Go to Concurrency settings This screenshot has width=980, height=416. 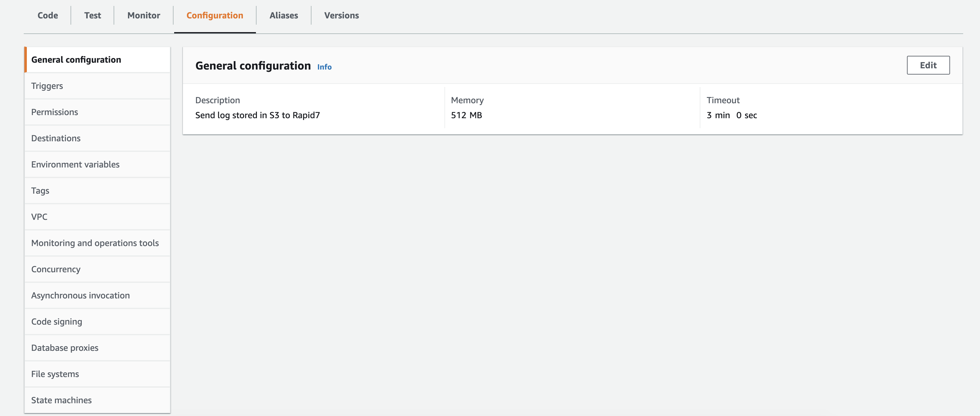tap(56, 269)
